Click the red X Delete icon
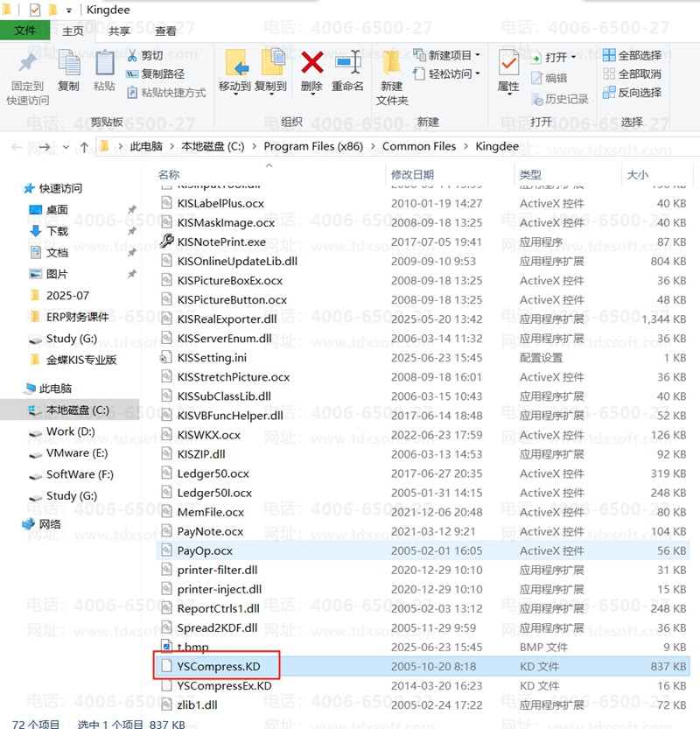The width and height of the screenshot is (700, 729). (x=311, y=63)
